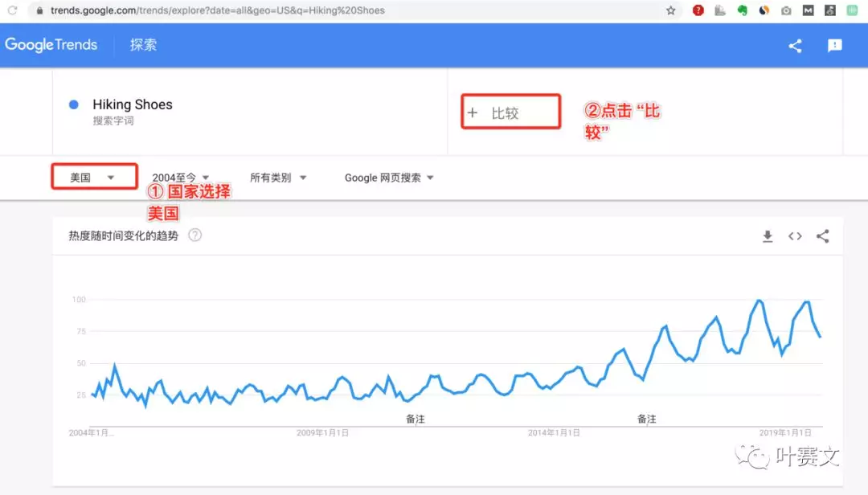Image resolution: width=868 pixels, height=495 pixels.
Task: Click the share icon in the blue header
Action: [795, 46]
